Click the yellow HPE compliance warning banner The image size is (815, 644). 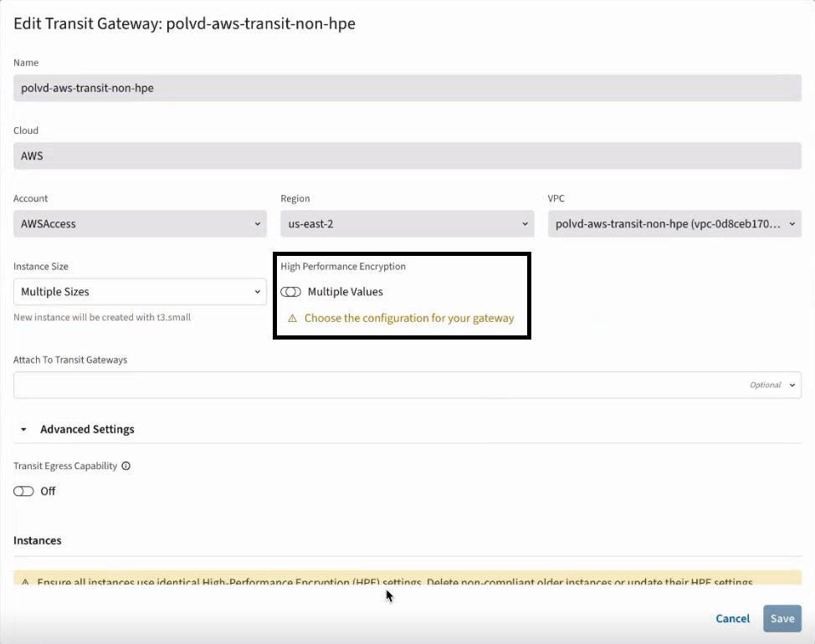(x=407, y=582)
